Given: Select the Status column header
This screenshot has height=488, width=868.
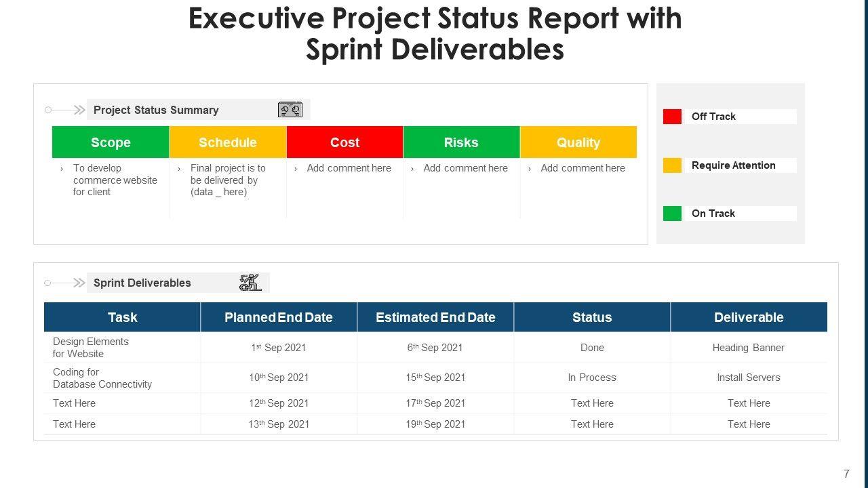Looking at the screenshot, I should click(x=592, y=317).
